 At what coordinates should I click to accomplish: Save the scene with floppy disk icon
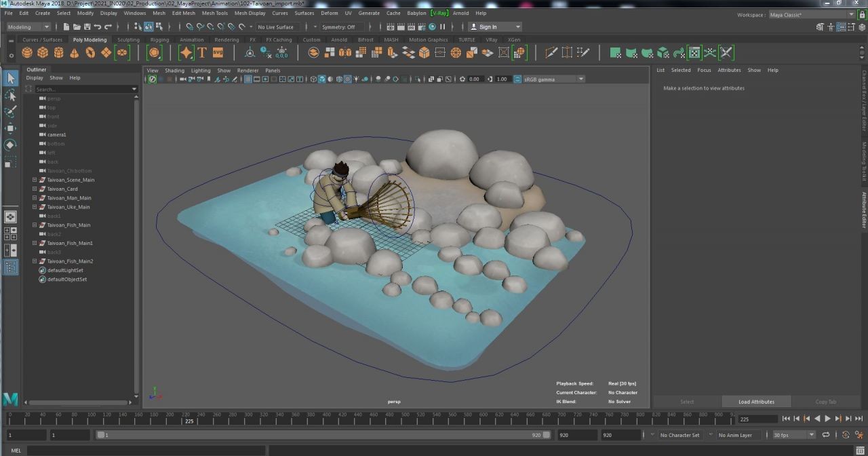87,27
